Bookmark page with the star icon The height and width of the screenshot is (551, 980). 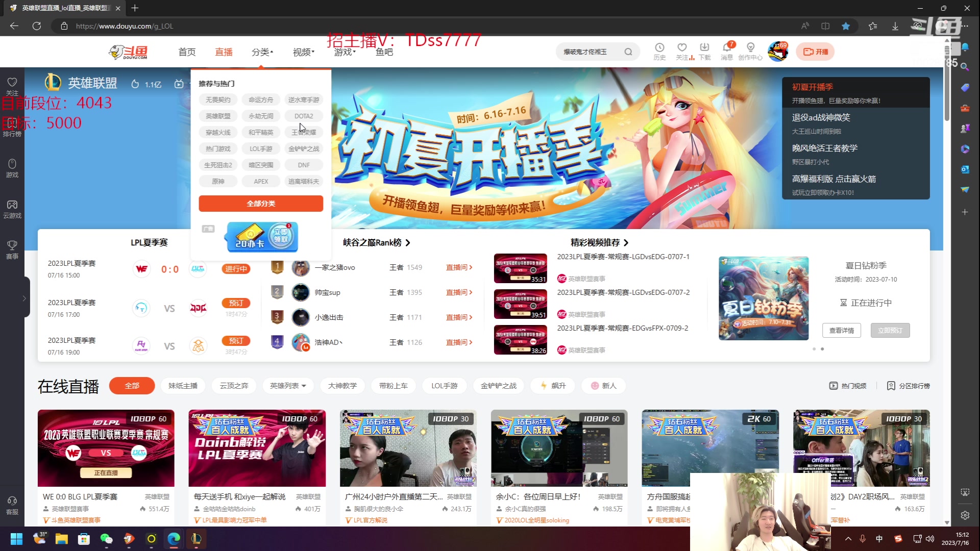coord(846,26)
